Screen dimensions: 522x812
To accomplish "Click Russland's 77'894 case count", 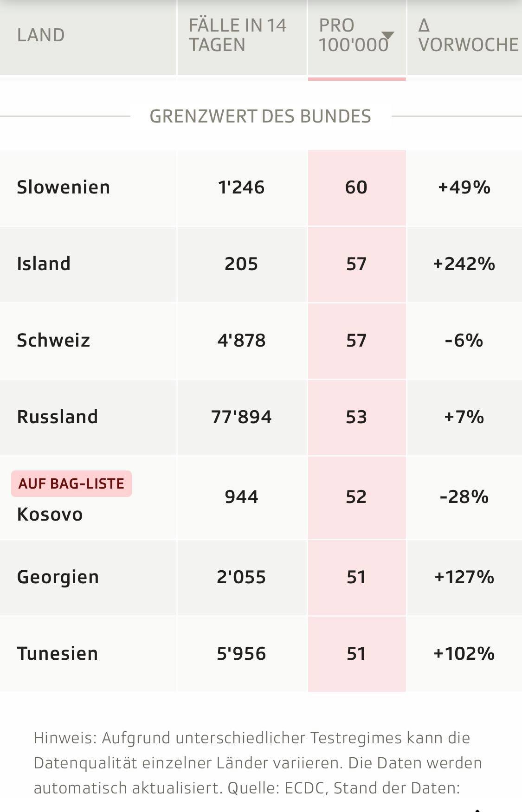I will [x=241, y=417].
